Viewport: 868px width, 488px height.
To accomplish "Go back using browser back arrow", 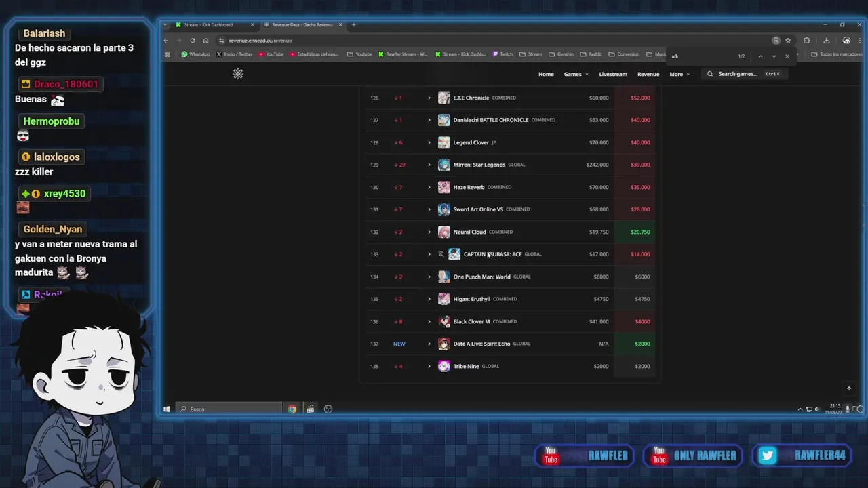I will coord(166,40).
